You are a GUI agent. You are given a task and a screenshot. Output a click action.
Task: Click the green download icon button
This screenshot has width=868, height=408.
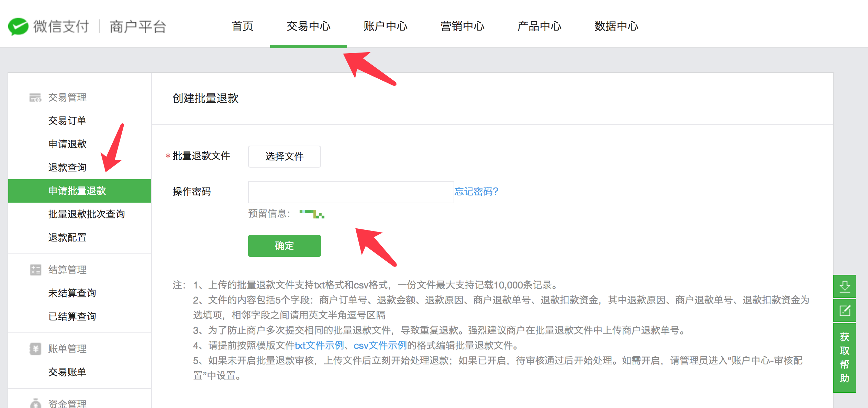844,286
